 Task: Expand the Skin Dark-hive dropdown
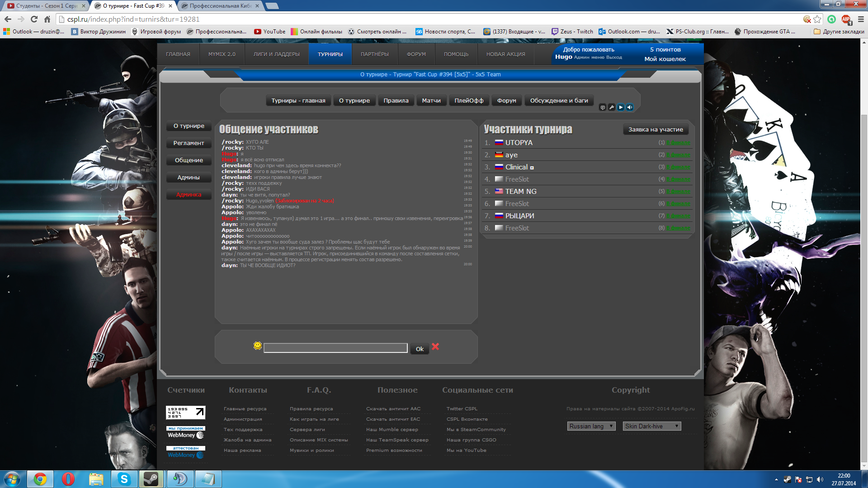pyautogui.click(x=651, y=426)
